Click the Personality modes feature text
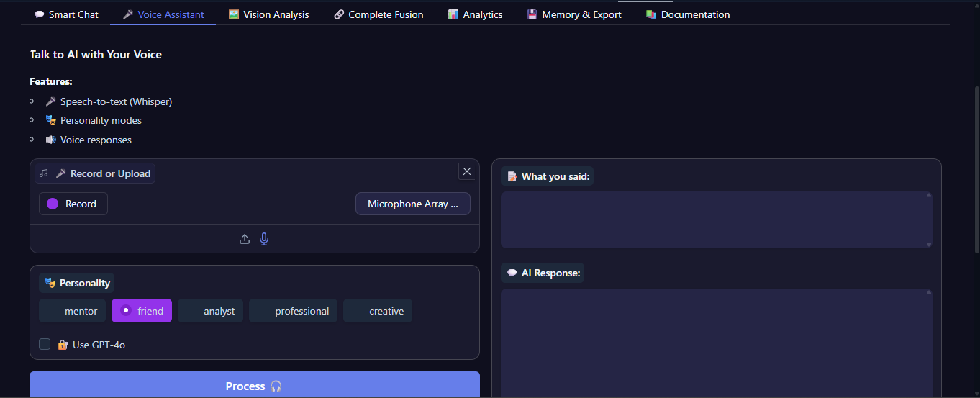This screenshot has width=980, height=398. (101, 120)
